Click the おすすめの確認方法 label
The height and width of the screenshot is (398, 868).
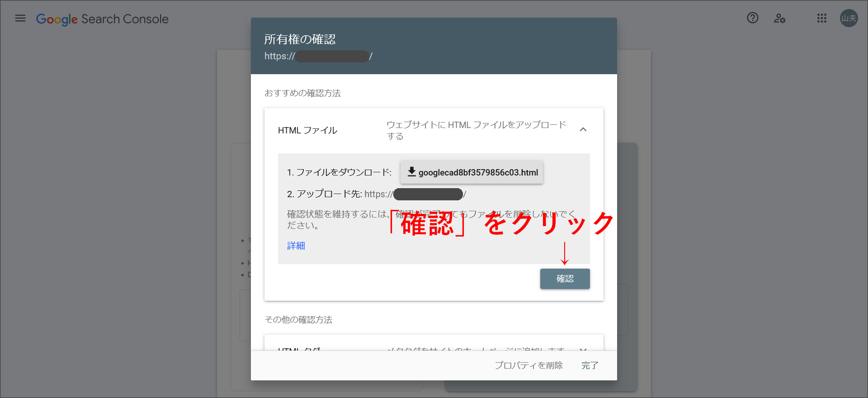(x=302, y=93)
